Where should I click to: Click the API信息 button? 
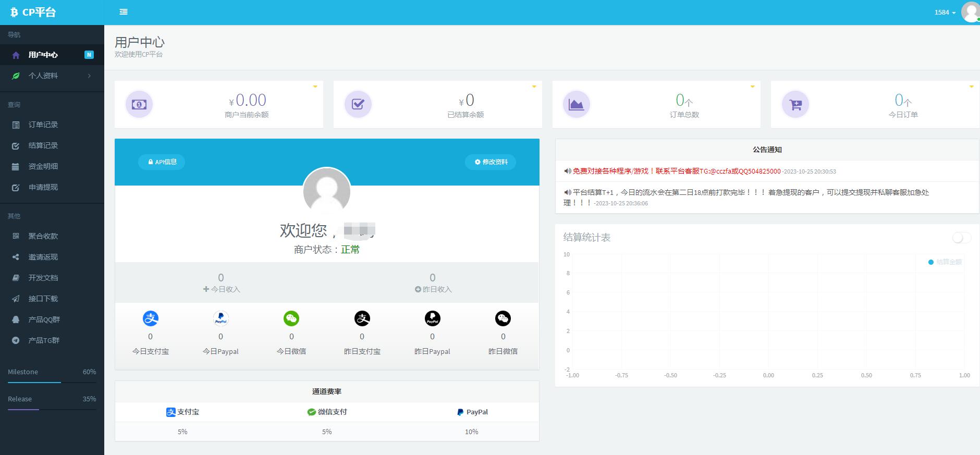pos(162,162)
